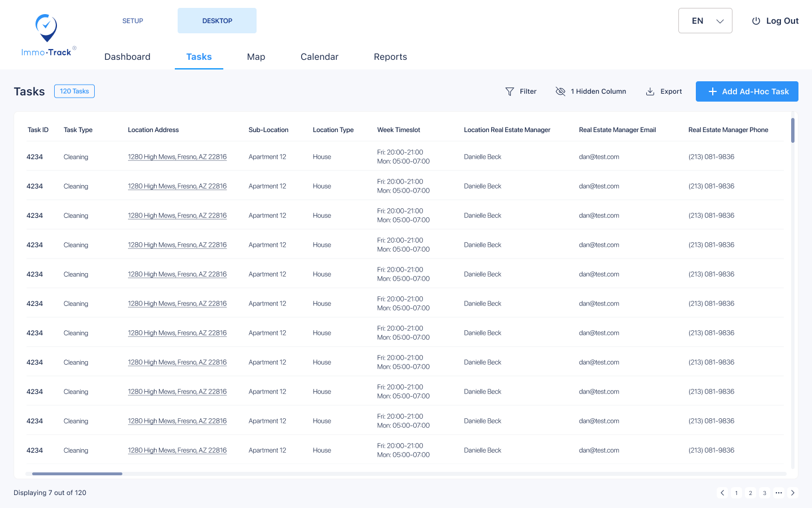Go to the Map tab
Image resolution: width=812 pixels, height=508 pixels.
[x=256, y=56]
